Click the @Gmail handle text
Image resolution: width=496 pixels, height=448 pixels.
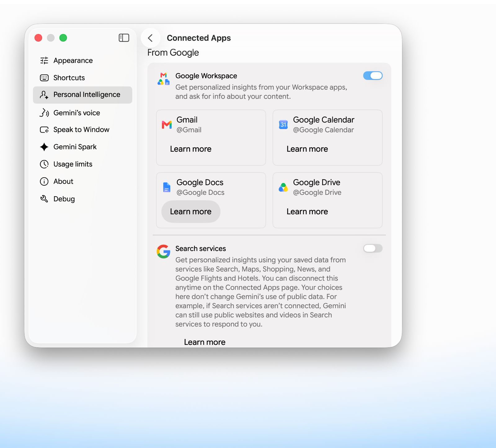point(189,130)
